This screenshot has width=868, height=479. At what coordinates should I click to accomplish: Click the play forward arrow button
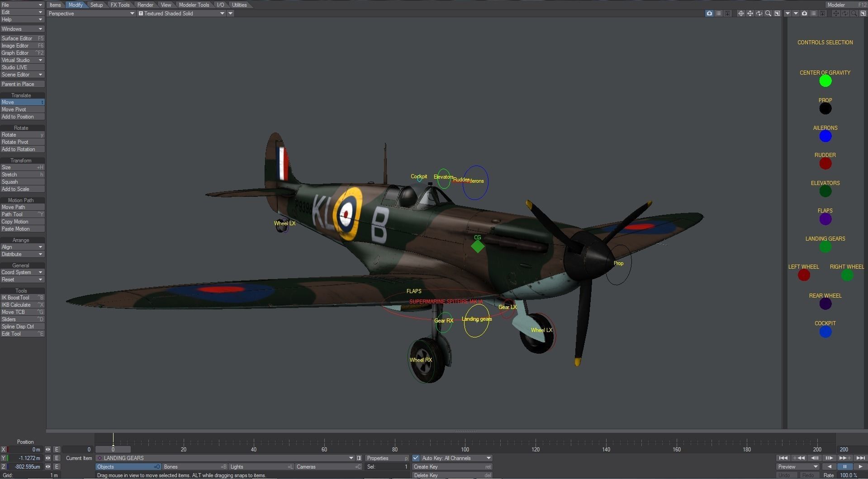(860, 467)
